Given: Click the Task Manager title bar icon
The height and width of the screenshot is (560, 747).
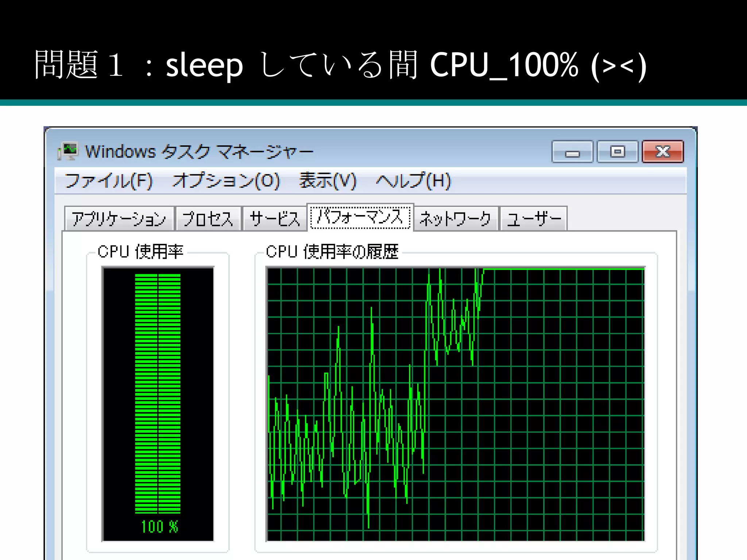Looking at the screenshot, I should click(68, 151).
